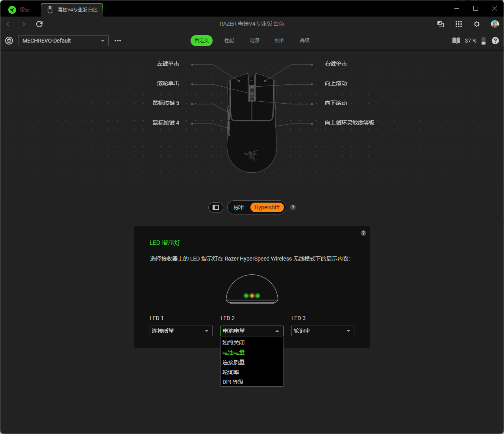
Task: Choose 连接质量 from the LED 2 list
Action: point(252,362)
